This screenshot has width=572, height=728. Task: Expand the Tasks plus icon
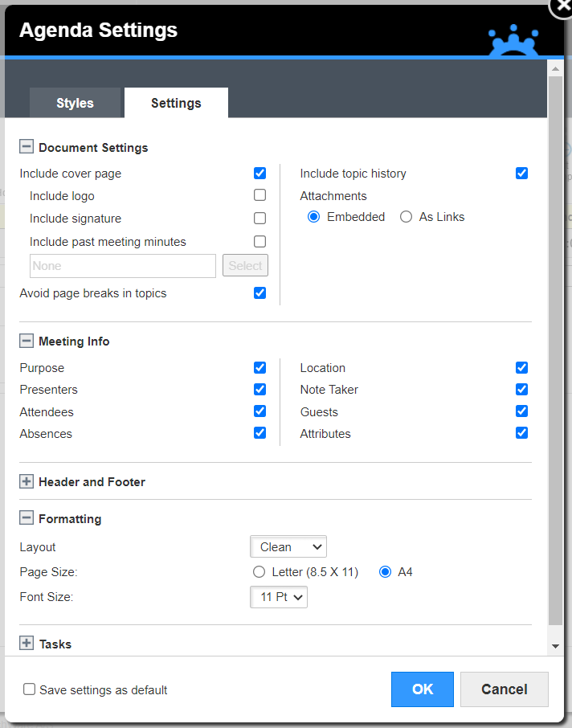point(27,643)
